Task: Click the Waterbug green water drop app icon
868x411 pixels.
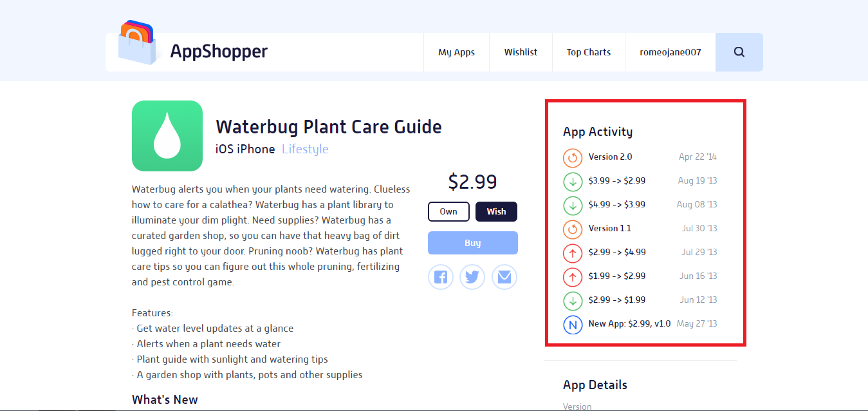Action: pyautogui.click(x=167, y=135)
